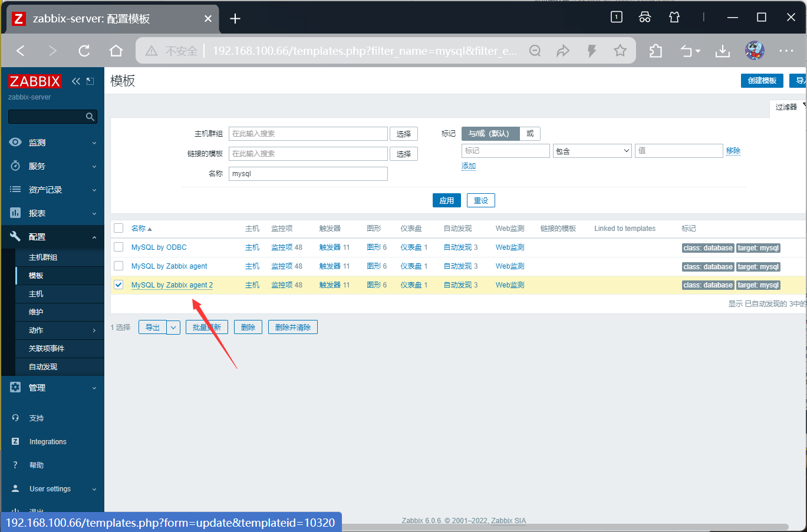This screenshot has height=532, width=807.
Task: Uncheck the MySQL by Zabbix agent 2 checkbox
Action: 118,285
